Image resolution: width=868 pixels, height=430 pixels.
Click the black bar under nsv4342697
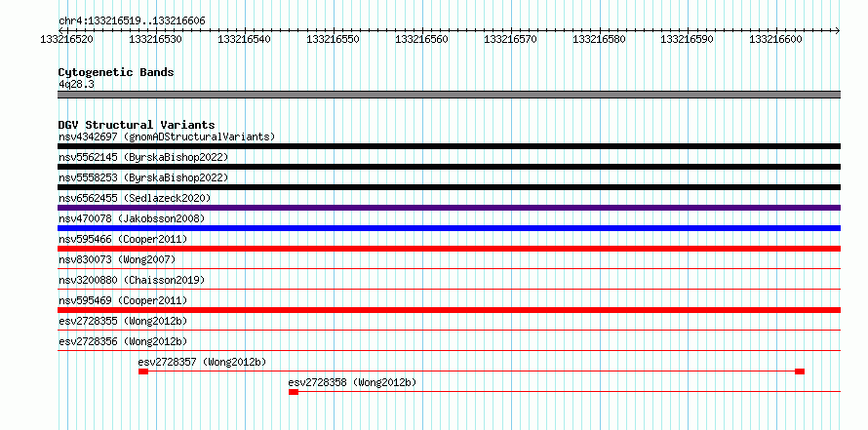point(449,146)
